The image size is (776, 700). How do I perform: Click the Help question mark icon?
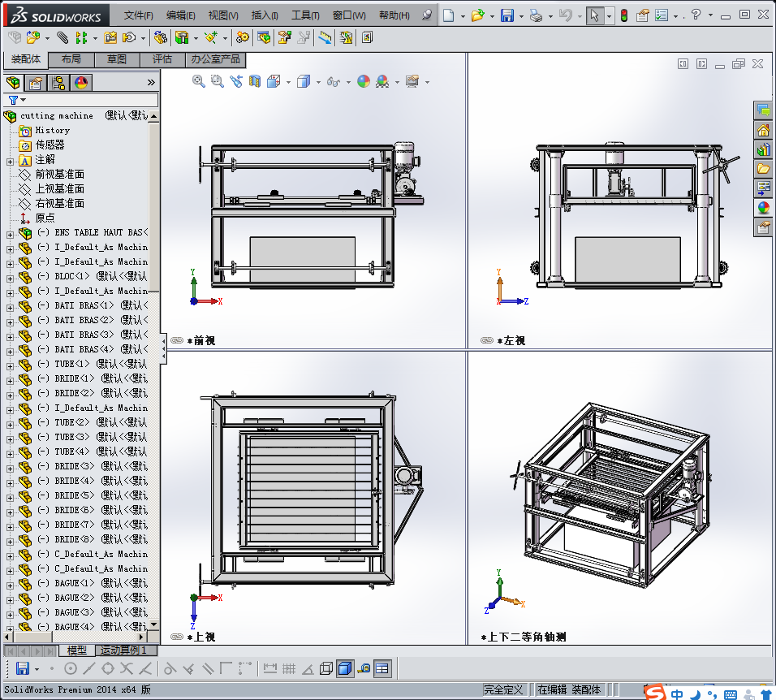point(696,15)
